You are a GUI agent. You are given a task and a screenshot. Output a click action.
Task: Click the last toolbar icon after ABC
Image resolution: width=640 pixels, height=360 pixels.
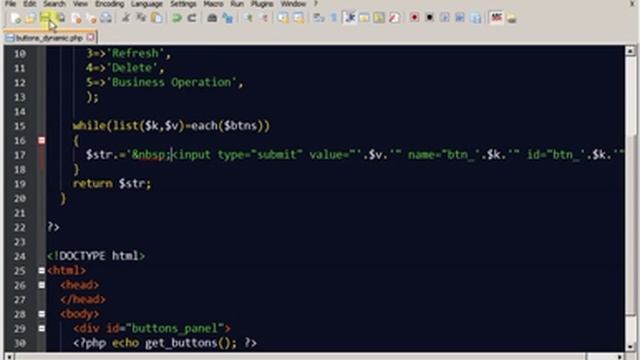tap(512, 18)
